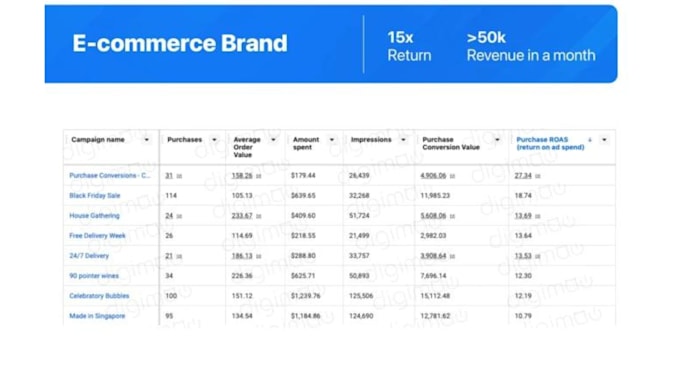
Task: Click the info icon next to 13.53 ROAS
Action: coord(538,256)
